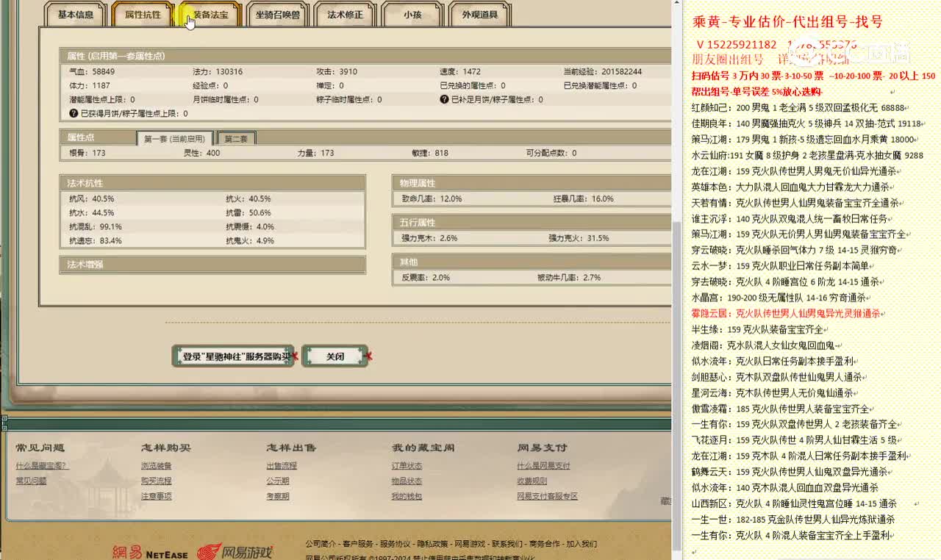This screenshot has height=560, width=941.
Task: Open 商务合作 footer link
Action: click(545, 545)
